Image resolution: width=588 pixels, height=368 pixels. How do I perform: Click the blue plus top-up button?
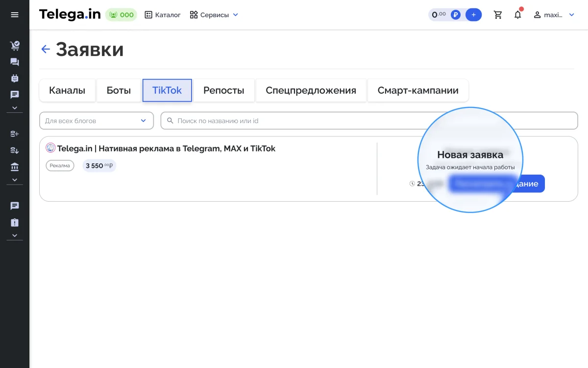(473, 15)
